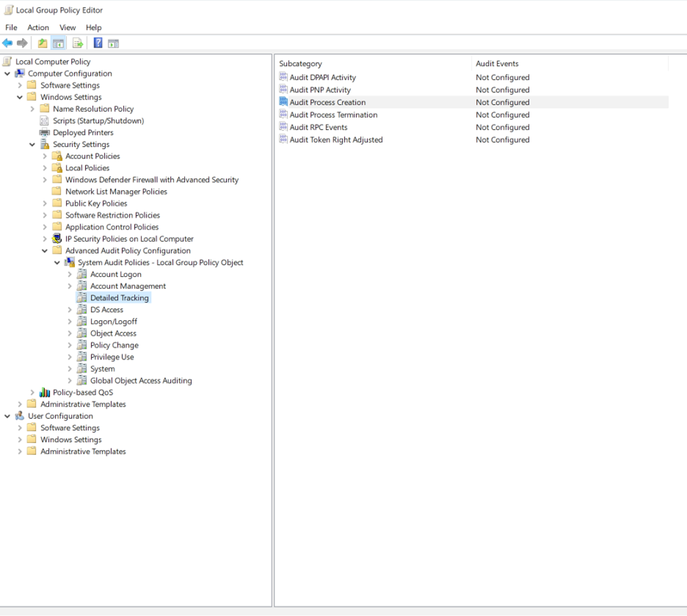Click the Computer Configuration computer icon
This screenshot has width=687, height=616.
(20, 73)
